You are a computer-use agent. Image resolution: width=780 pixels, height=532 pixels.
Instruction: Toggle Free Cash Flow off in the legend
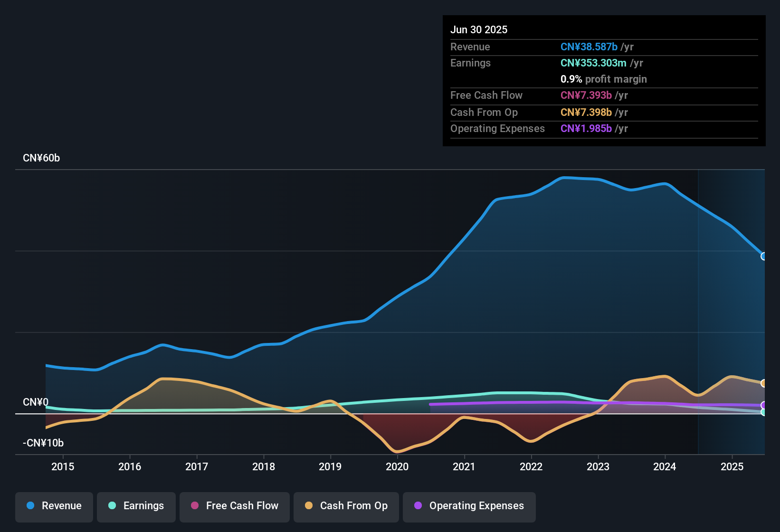[234, 506]
